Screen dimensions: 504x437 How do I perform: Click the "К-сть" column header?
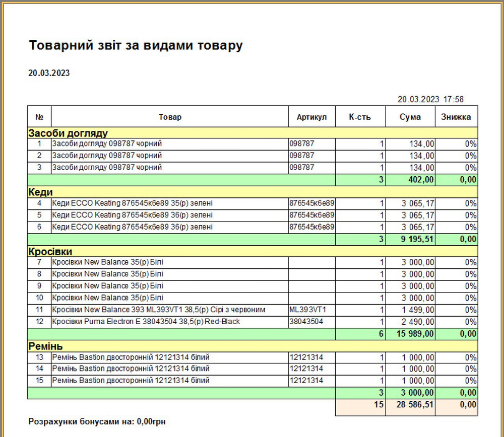click(360, 117)
